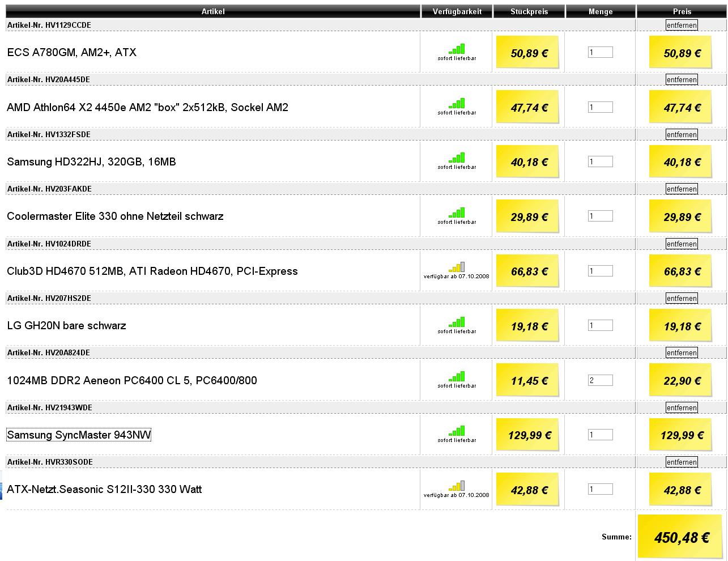This screenshot has height=561, width=728.
Task: Focus quantity field for Seasonic S12II-330
Action: [x=601, y=489]
